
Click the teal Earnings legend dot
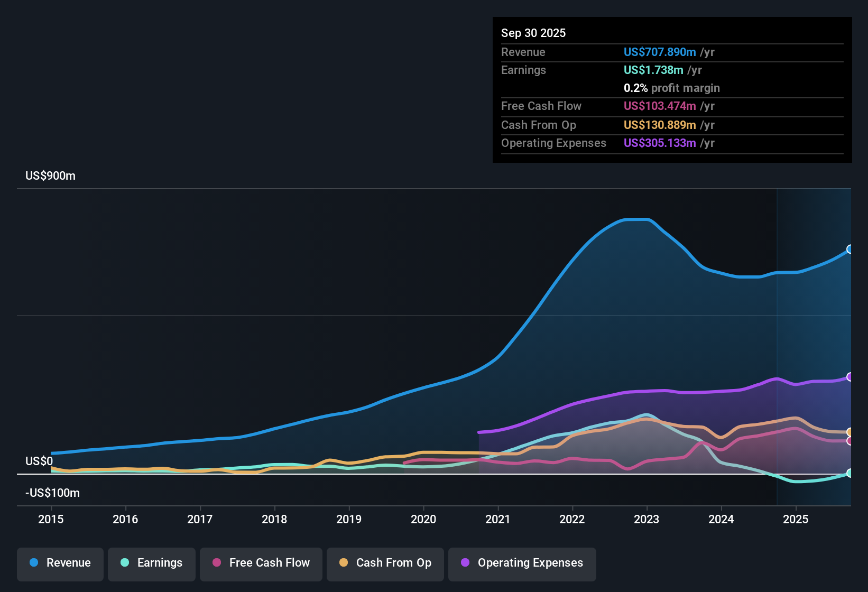tap(125, 563)
